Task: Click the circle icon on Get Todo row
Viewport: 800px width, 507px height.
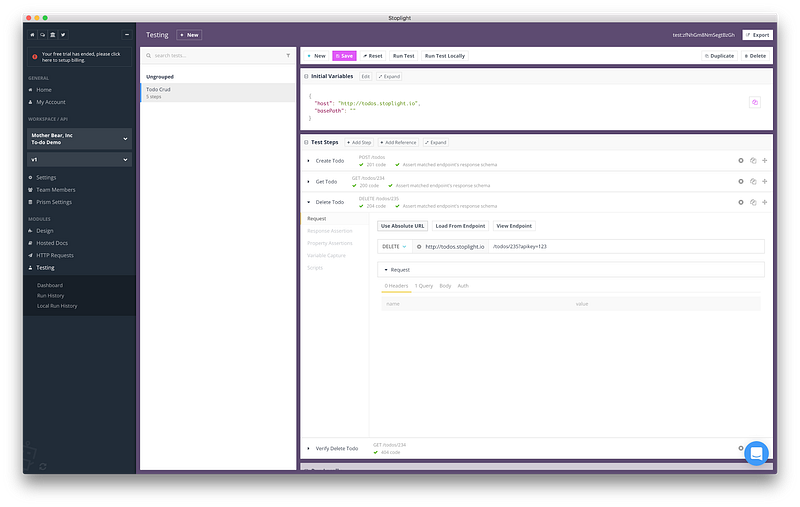Action: tap(741, 182)
